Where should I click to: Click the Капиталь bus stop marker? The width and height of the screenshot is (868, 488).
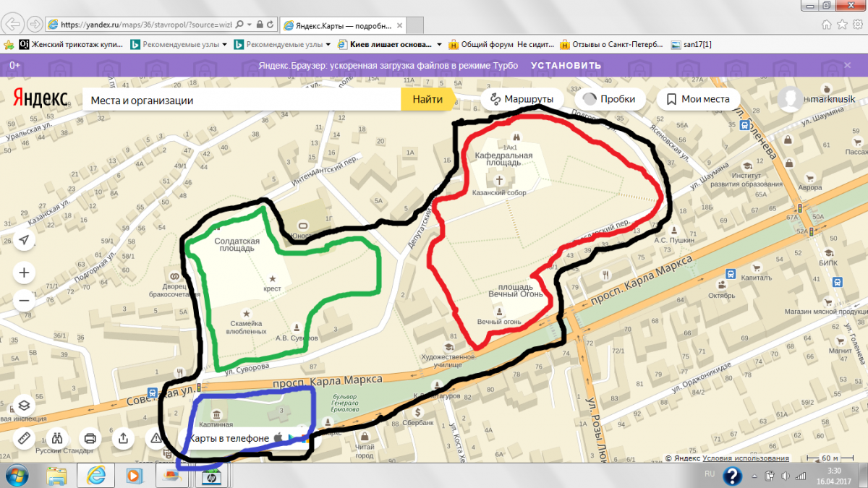(731, 274)
